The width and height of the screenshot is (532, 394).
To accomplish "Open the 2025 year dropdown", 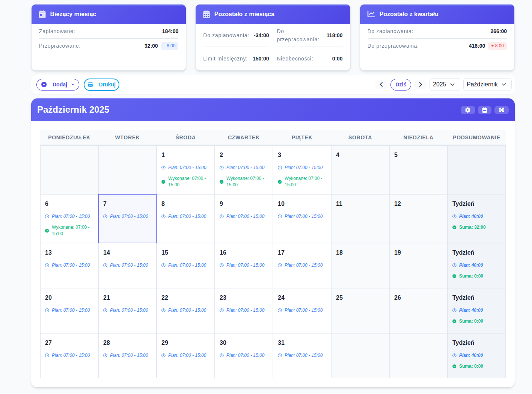I will coord(444,85).
